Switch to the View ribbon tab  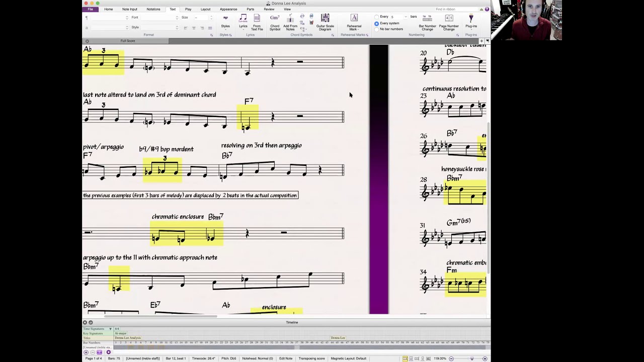point(287,9)
